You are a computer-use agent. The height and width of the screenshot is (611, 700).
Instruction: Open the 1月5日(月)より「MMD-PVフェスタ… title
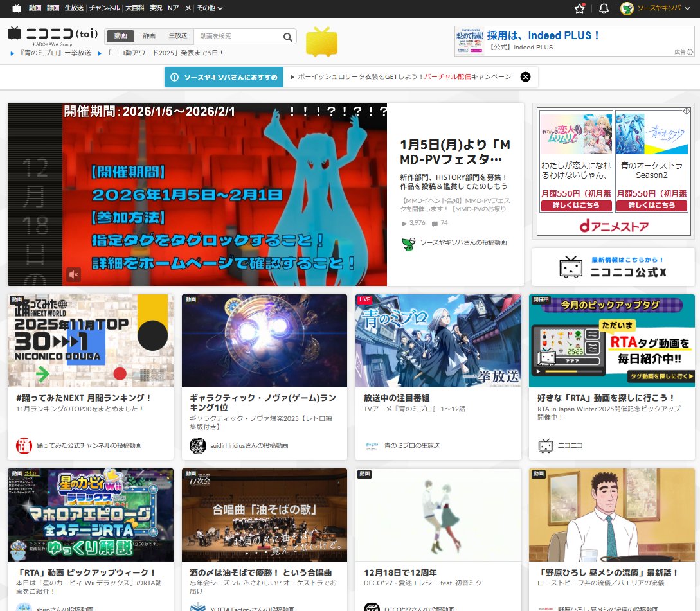click(455, 152)
